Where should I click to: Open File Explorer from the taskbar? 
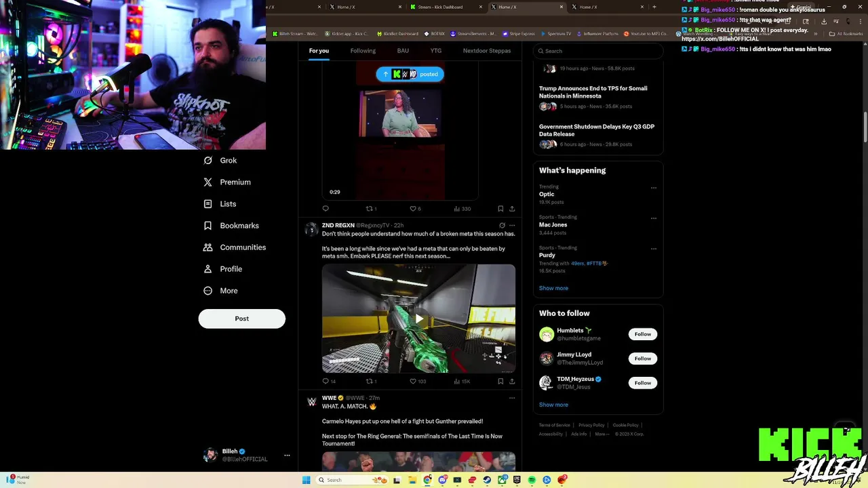tap(412, 480)
